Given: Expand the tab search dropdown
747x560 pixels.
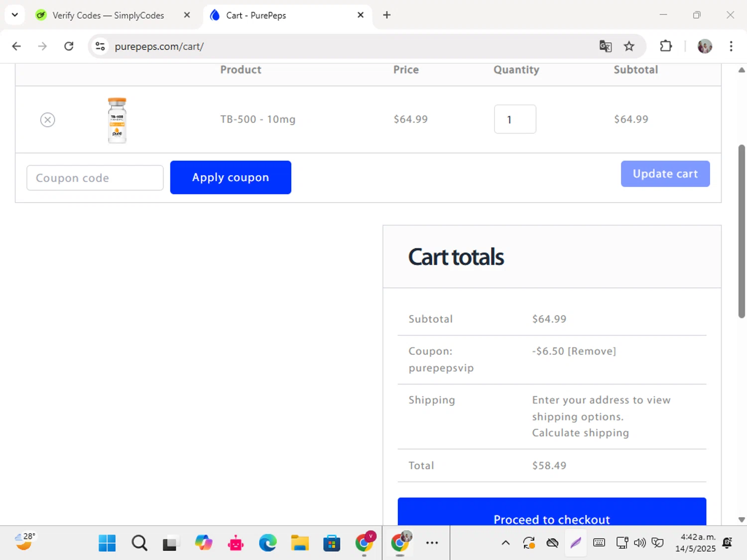Looking at the screenshot, I should pos(15,15).
